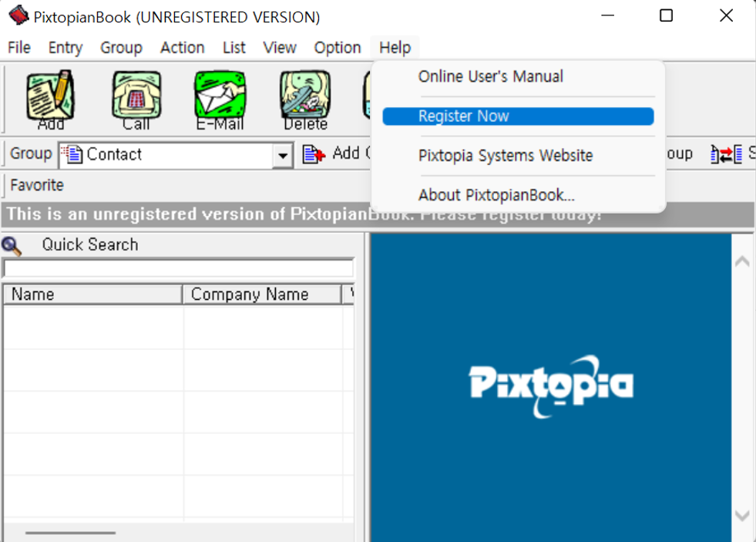Minimize the PixtopianBook window
The image size is (756, 542).
(x=607, y=16)
